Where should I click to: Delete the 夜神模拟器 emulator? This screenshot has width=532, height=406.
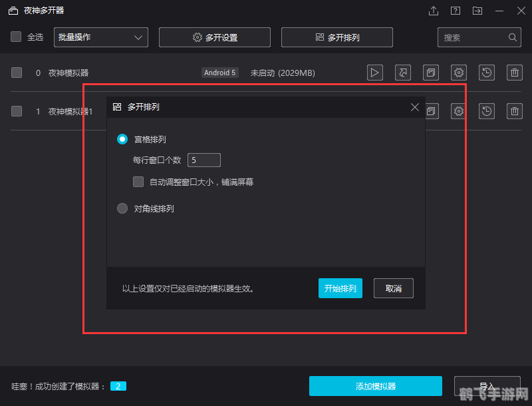514,73
